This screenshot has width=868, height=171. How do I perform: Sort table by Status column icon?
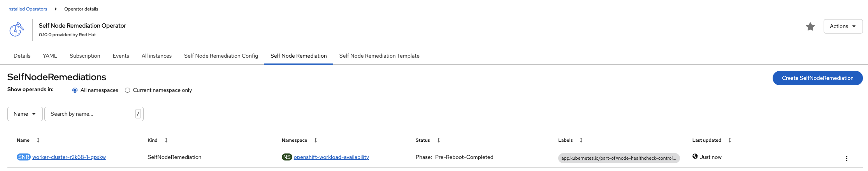pyautogui.click(x=439, y=140)
